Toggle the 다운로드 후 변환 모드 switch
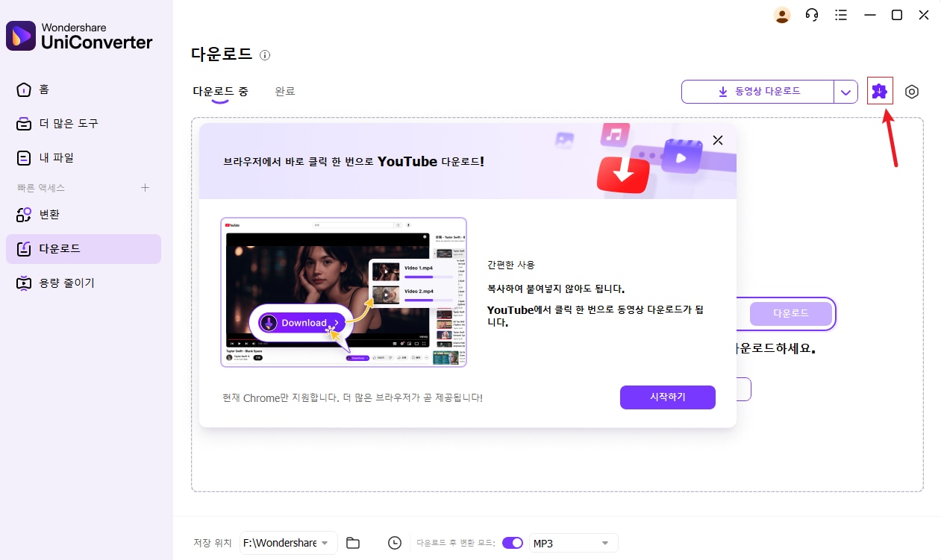The height and width of the screenshot is (560, 941). pos(513,543)
